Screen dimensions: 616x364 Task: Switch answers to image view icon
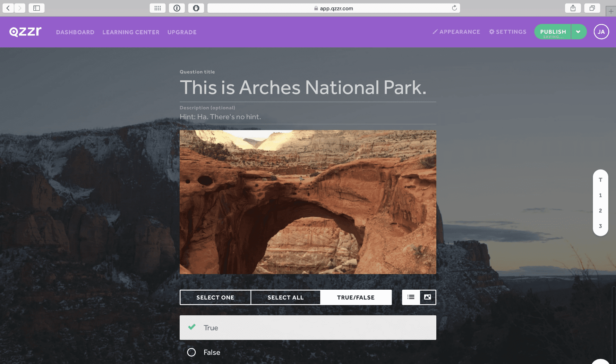pyautogui.click(x=428, y=297)
